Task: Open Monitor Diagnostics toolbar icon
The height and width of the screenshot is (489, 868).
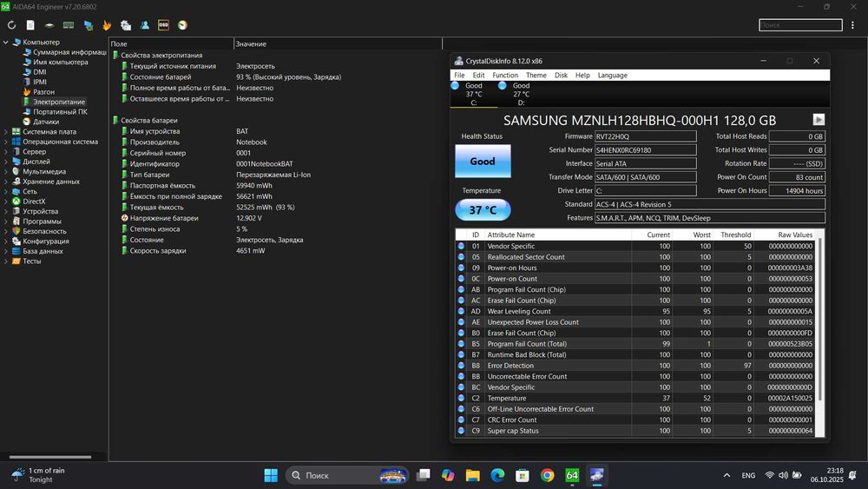Action: point(88,25)
